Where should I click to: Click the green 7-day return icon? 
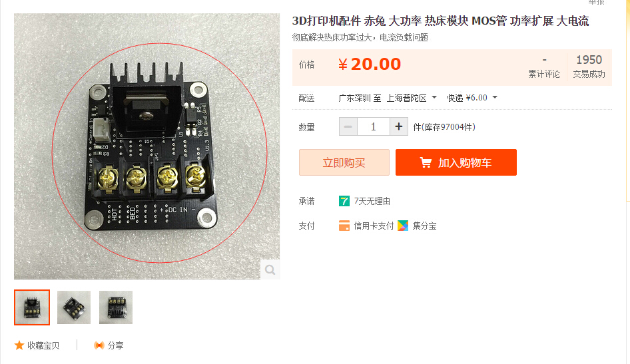344,201
